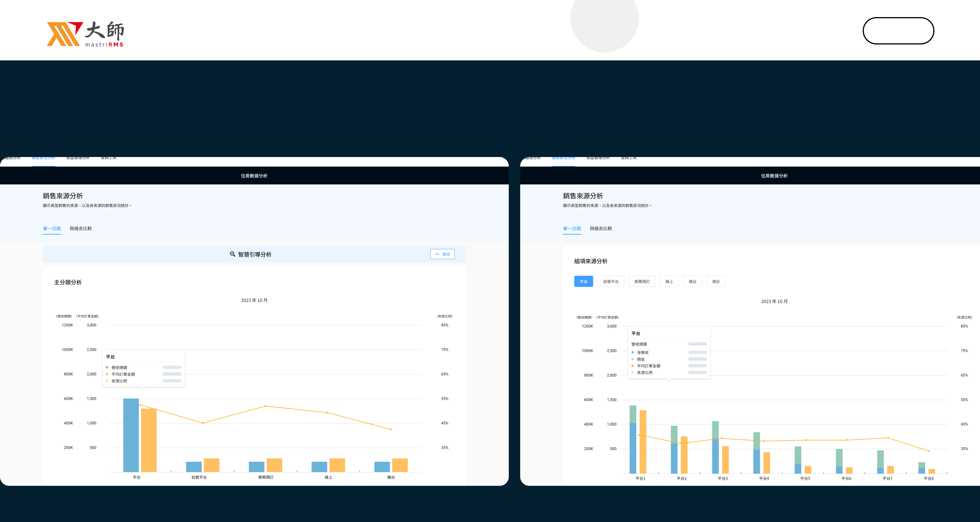Screen dimensions: 980x522
Task: Click the stacked 平台5 bar in right chart
Action: [798, 460]
